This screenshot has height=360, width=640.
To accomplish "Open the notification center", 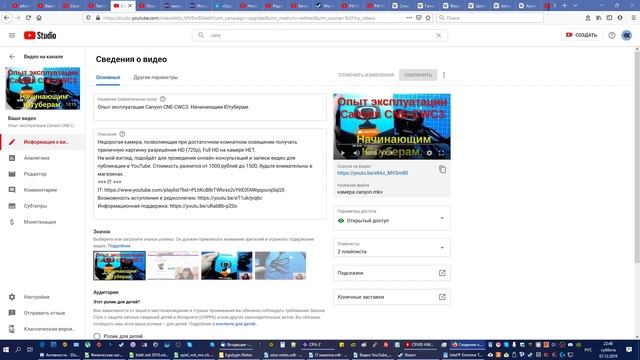I will click(629, 350).
